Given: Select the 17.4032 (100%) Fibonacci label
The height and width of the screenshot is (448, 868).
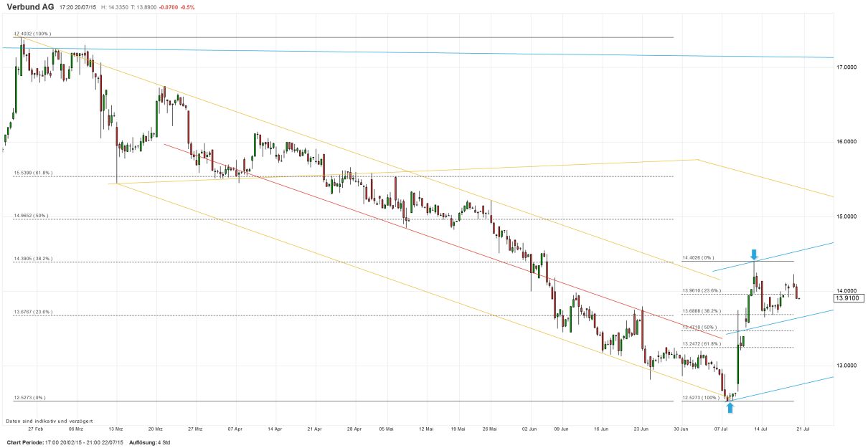Looking at the screenshot, I should coord(32,34).
